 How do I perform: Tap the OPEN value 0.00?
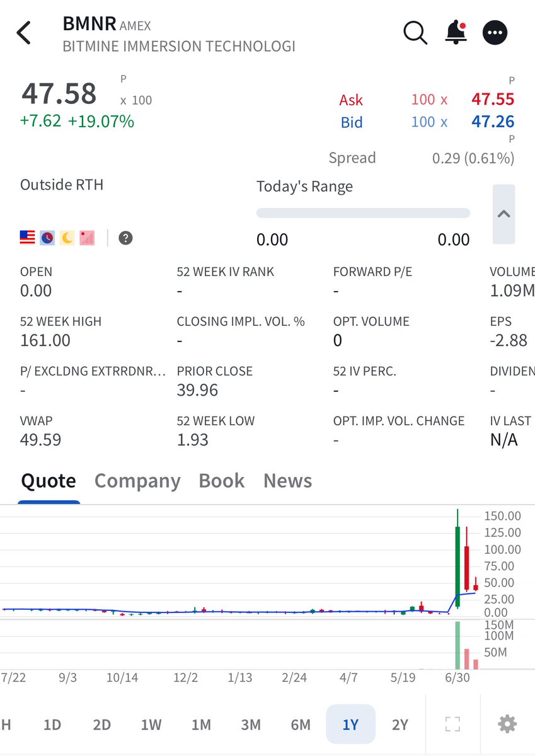coord(36,291)
